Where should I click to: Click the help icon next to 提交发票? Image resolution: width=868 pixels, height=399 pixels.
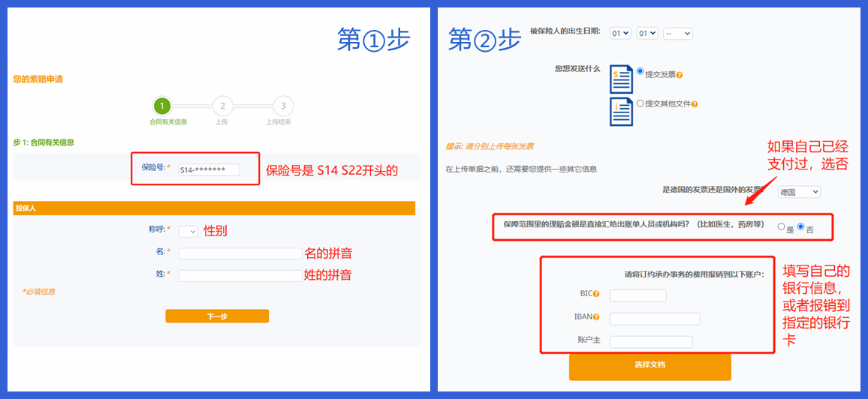(x=680, y=75)
